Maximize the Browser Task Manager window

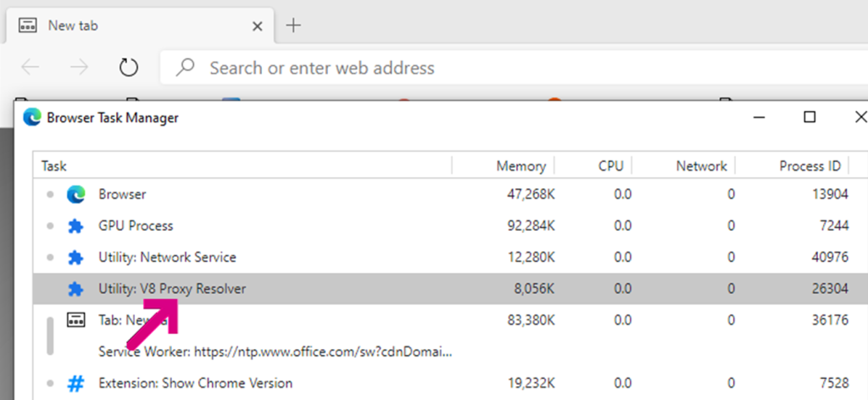[810, 118]
